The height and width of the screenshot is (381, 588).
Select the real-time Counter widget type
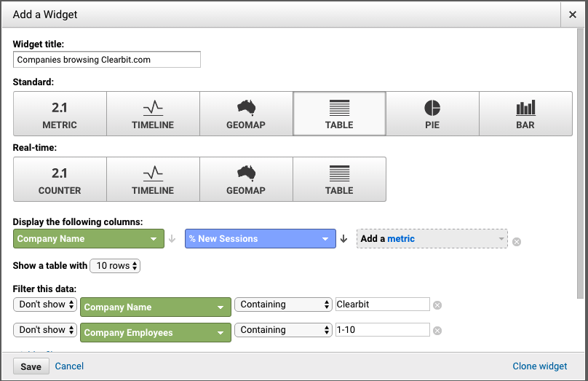60,179
